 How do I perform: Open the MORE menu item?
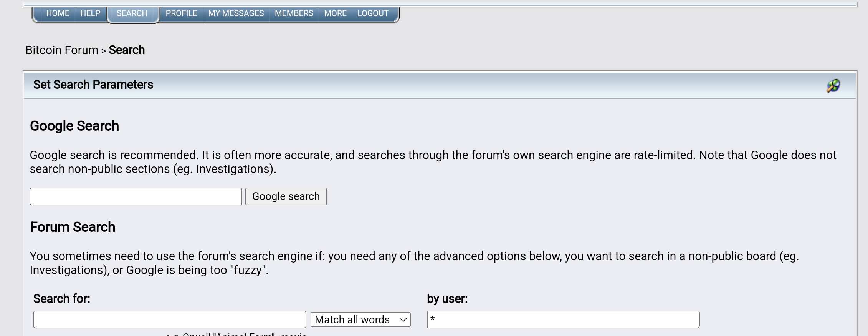pos(335,13)
